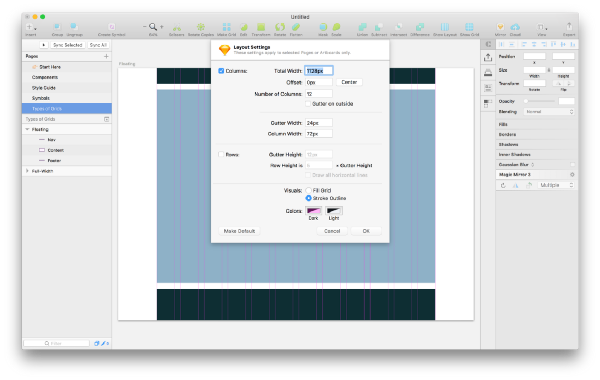Select the Types of Grids page
Image resolution: width=600 pixels, height=380 pixels.
click(67, 109)
